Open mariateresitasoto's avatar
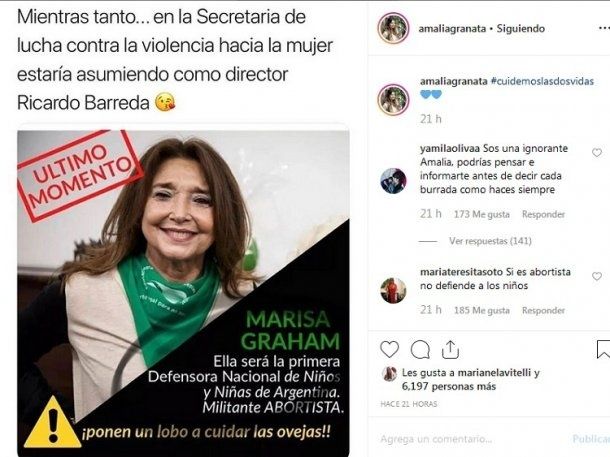The height and width of the screenshot is (457, 610). 393,291
